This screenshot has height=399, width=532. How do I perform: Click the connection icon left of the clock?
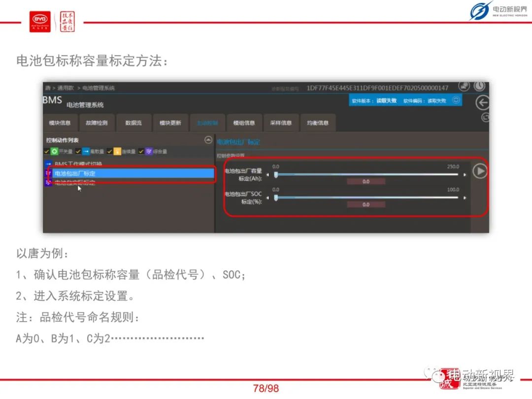(464, 86)
